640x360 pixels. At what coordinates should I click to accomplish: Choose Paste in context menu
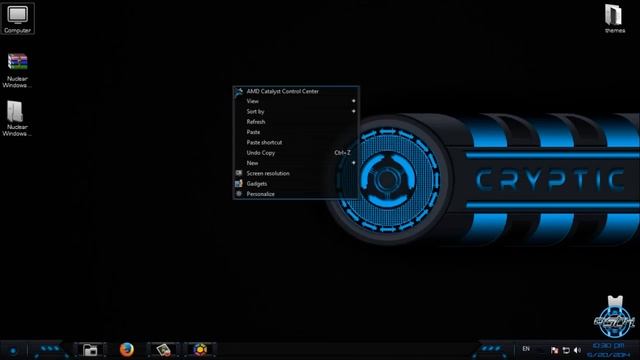point(296,132)
